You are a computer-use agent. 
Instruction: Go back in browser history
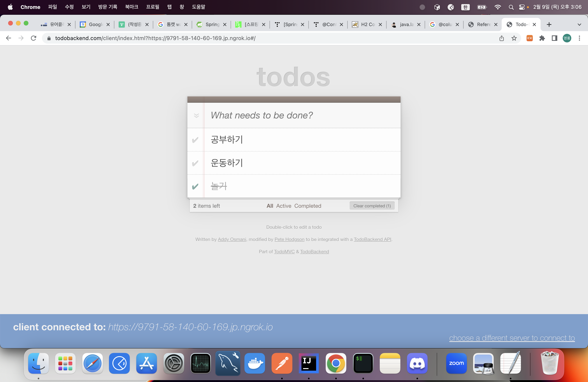click(x=8, y=38)
